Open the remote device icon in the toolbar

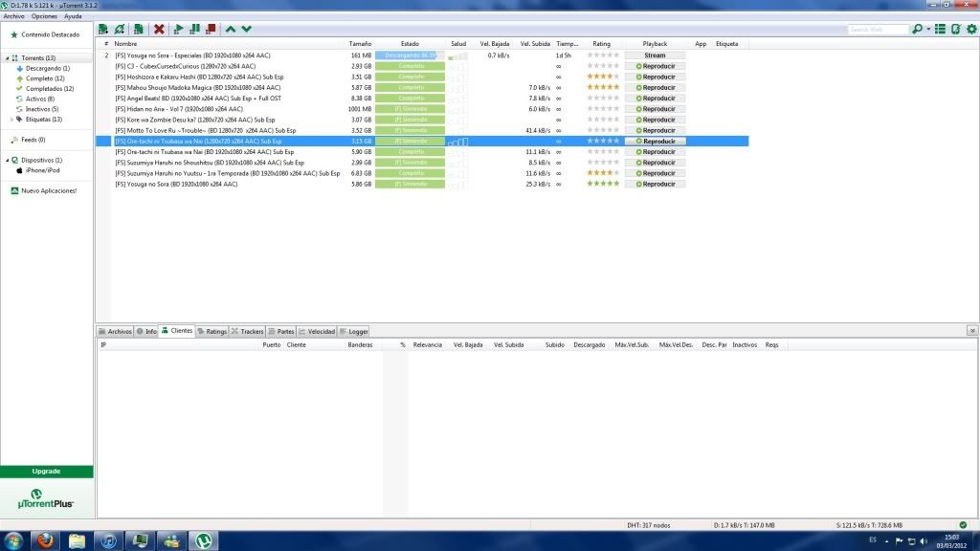[x=956, y=30]
